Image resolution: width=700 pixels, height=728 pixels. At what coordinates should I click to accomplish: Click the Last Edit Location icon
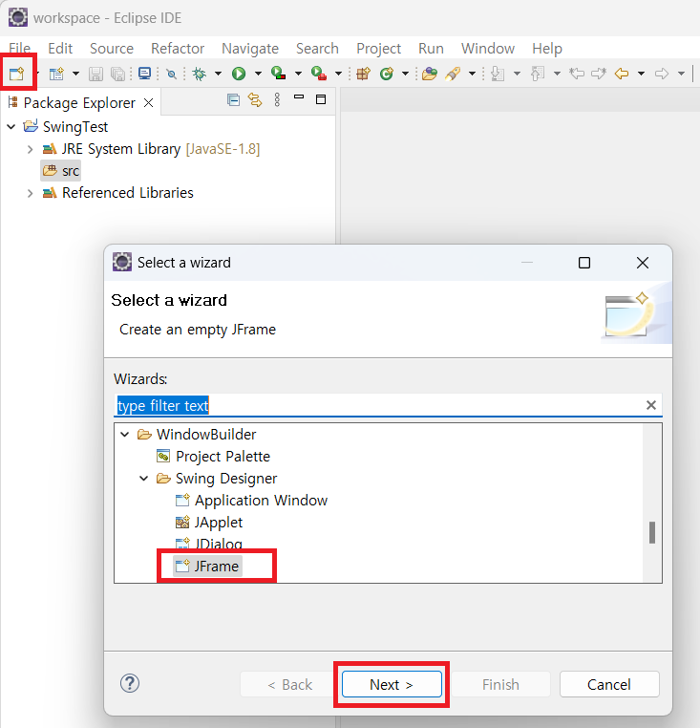point(577,74)
